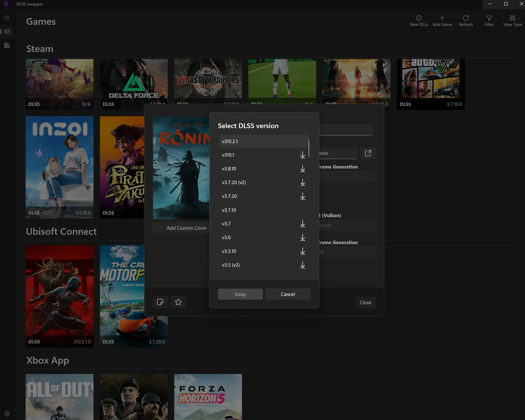Download DLSS v3.6

[x=302, y=238]
